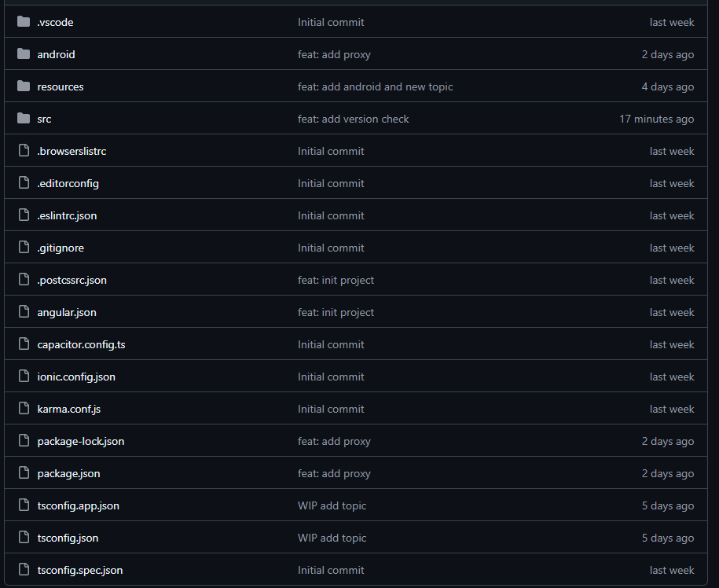This screenshot has height=588, width=719.
Task: Open the .editorconfig file
Action: pyautogui.click(x=68, y=183)
